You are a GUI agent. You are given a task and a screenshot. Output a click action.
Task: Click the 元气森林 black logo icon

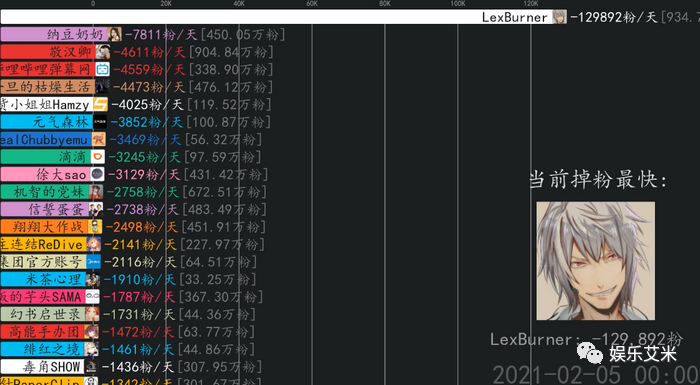100,122
